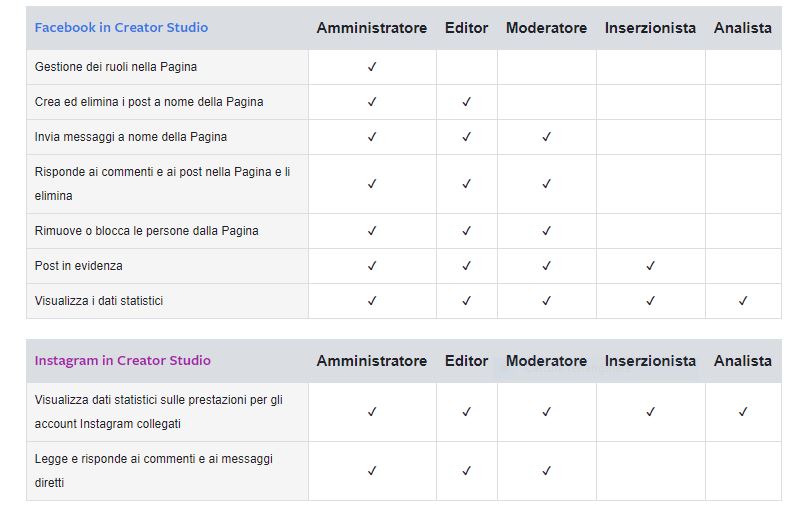
Task: Click Moderatore checkmark for Rimuove o blocca persone
Action: click(546, 231)
